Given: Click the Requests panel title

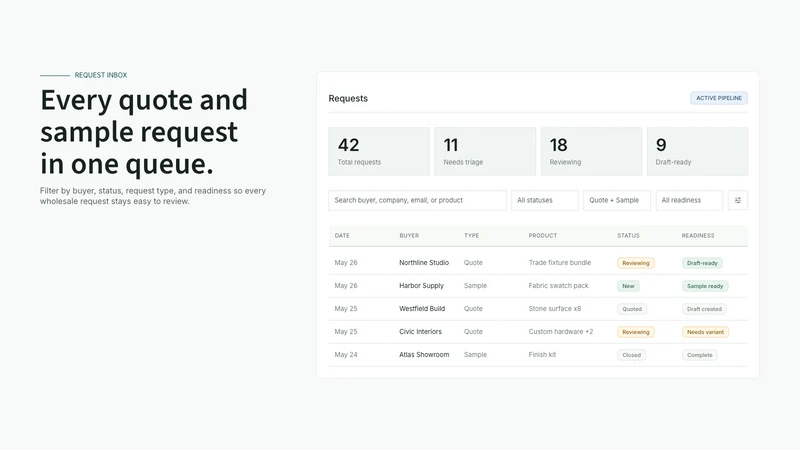Looking at the screenshot, I should coord(348,98).
